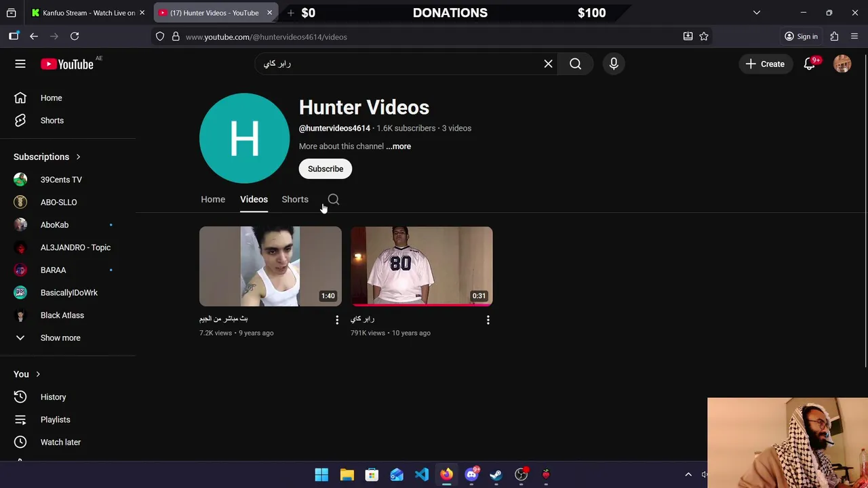Open the Black Atlass subscription
The height and width of the screenshot is (488, 868).
pos(68,315)
